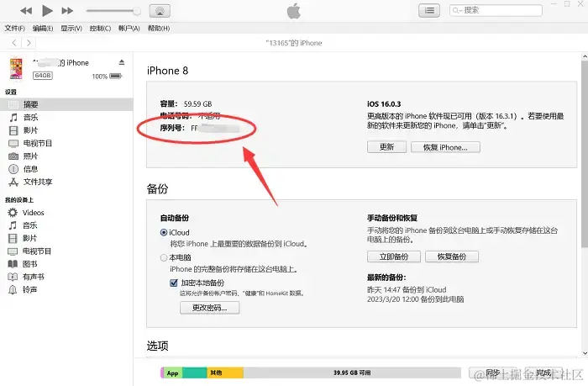This screenshot has height=386, width=588.
Task: Go forward with the right chevron
Action: tap(29, 43)
